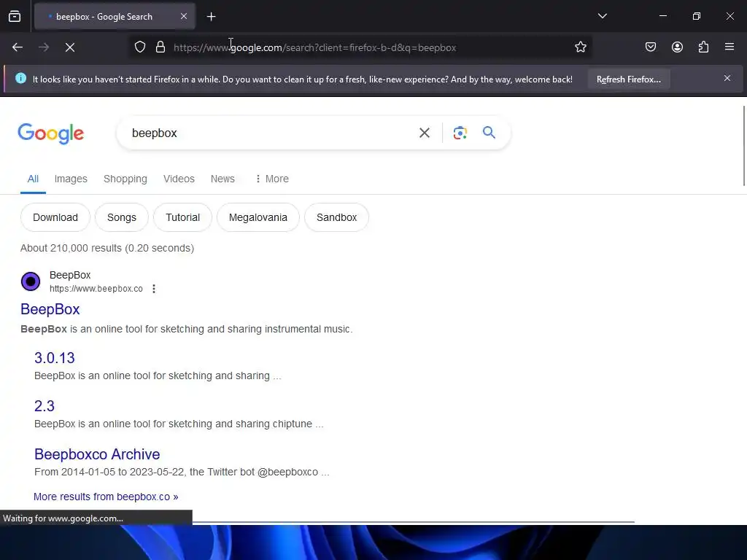Minimize the Firefox window
Image resolution: width=747 pixels, height=560 pixels.
click(x=662, y=16)
